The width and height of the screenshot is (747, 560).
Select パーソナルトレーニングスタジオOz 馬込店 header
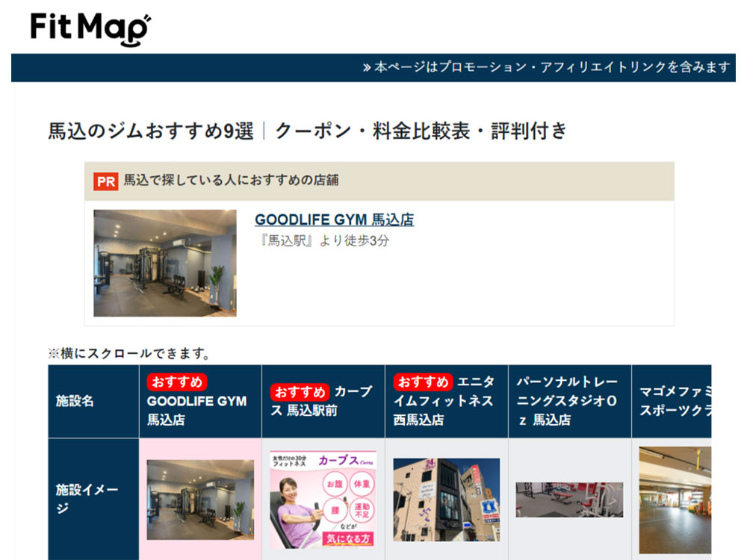point(568,401)
